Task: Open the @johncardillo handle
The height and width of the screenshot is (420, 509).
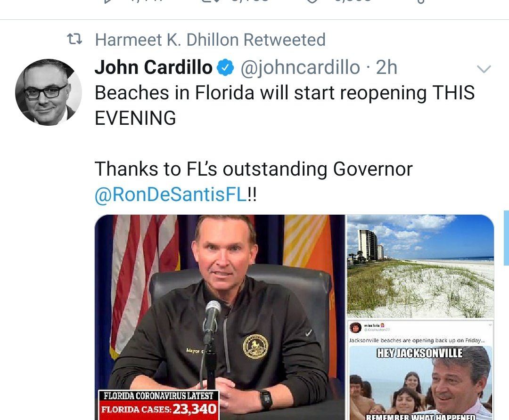Action: pyautogui.click(x=300, y=67)
